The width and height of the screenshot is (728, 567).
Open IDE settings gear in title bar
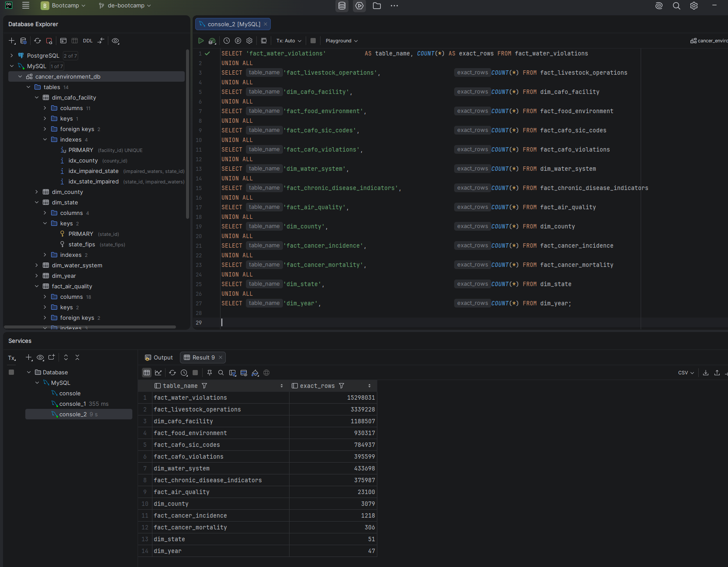pyautogui.click(x=694, y=6)
